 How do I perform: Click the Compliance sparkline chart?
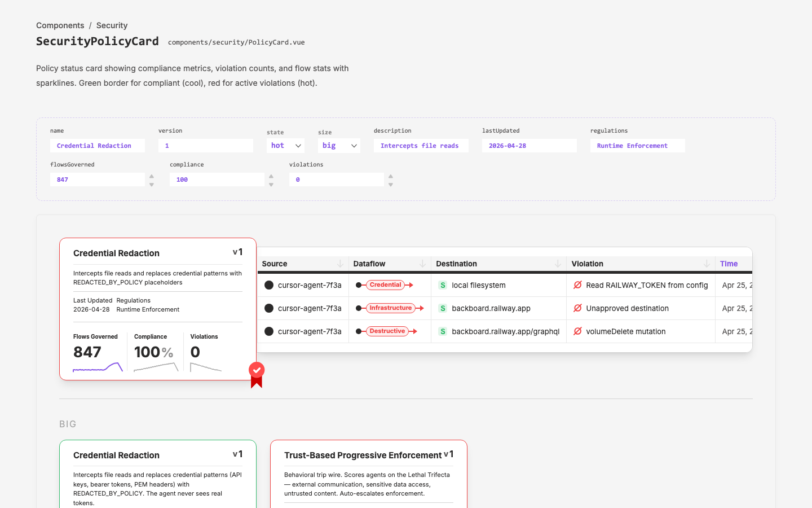click(156, 367)
